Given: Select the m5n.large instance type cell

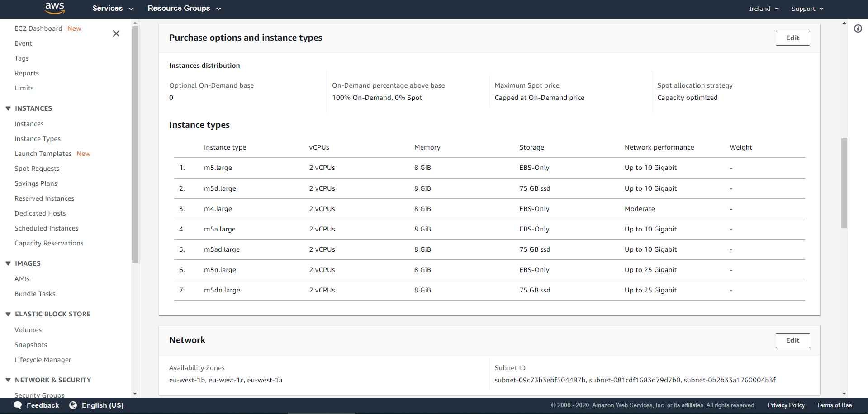Looking at the screenshot, I should point(220,270).
